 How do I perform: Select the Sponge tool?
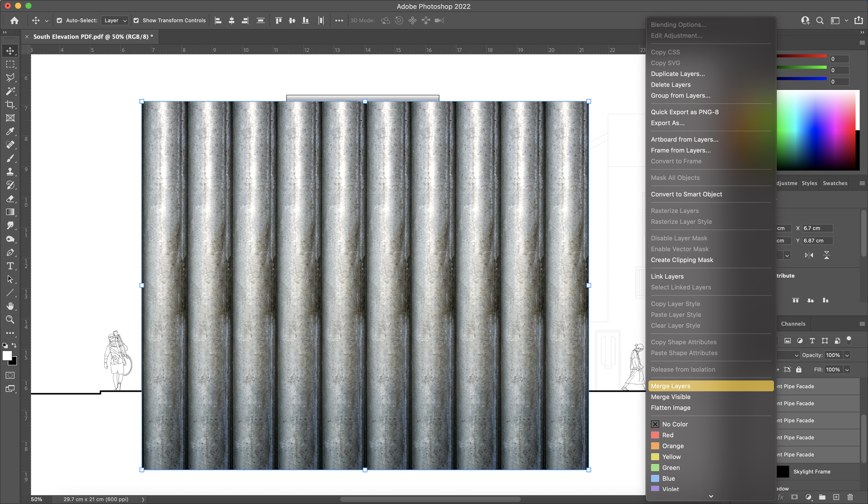(10, 239)
